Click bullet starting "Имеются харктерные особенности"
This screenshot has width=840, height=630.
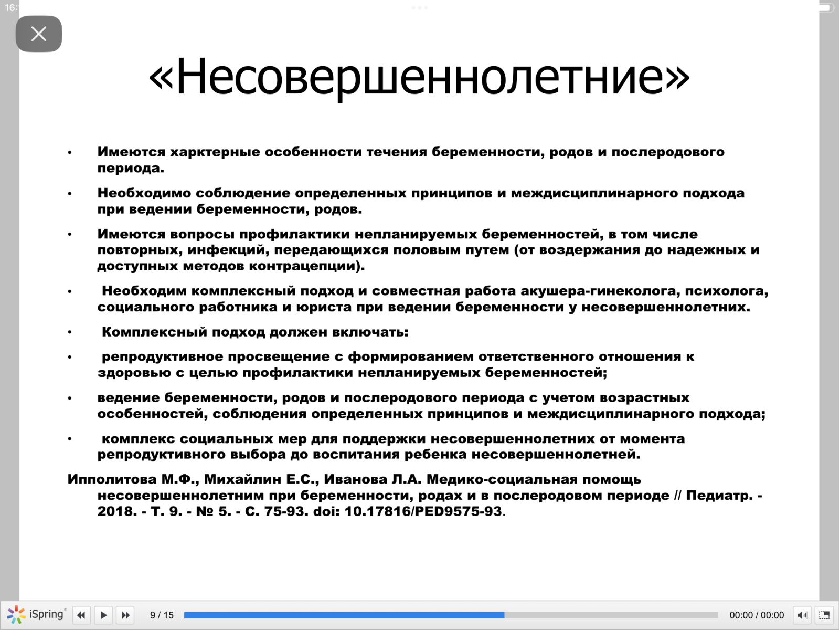click(411, 160)
